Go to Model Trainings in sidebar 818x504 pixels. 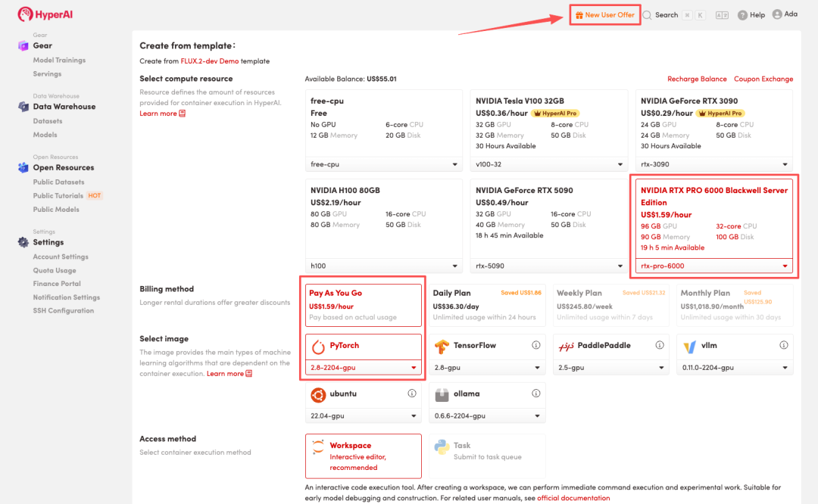pyautogui.click(x=59, y=60)
